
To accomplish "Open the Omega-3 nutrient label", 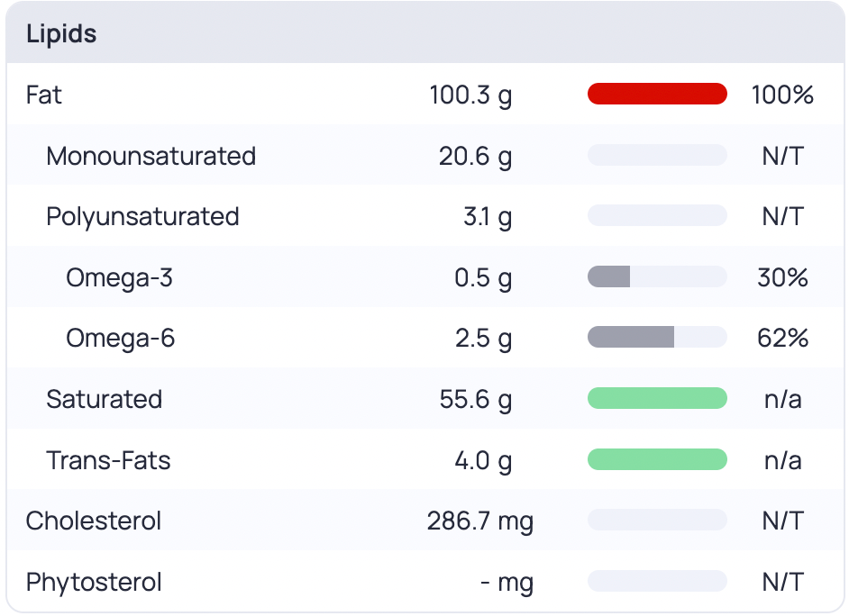I will (119, 277).
